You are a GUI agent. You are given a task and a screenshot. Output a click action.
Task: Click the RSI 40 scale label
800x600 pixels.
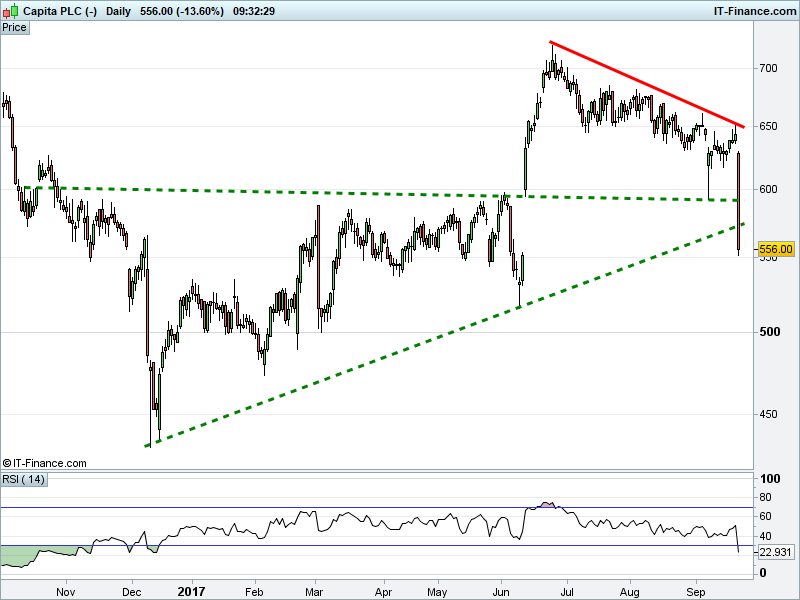coord(765,536)
